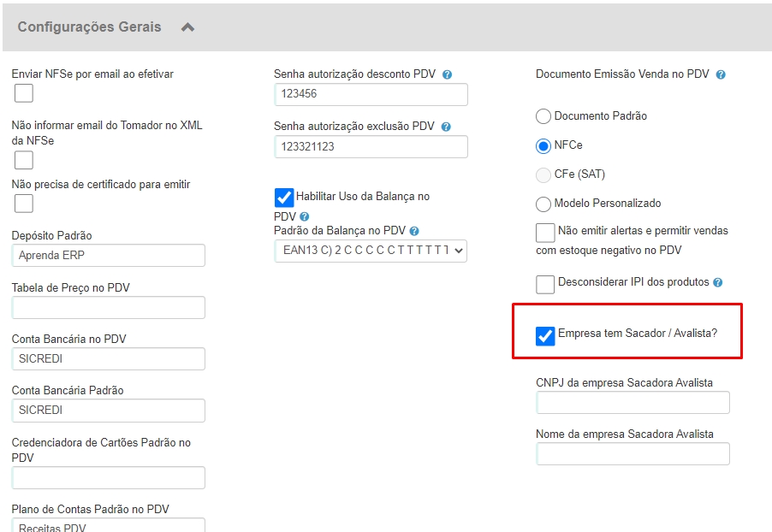Check the Desconsiderar IPI dos produtos box
This screenshot has height=532, width=772.
click(545, 284)
